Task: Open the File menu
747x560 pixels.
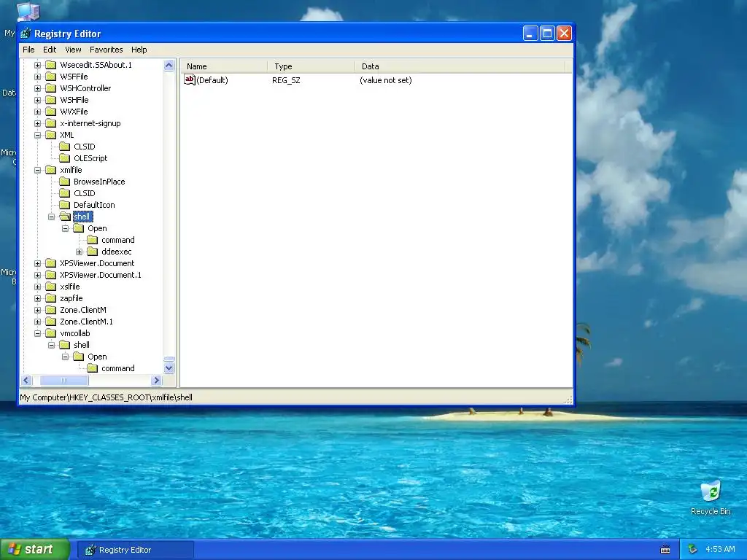Action: coord(28,50)
